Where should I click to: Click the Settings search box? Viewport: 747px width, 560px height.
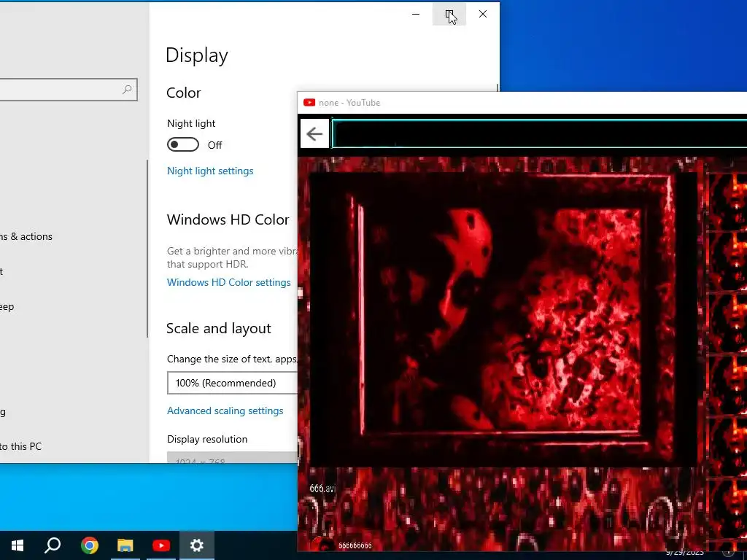[69, 90]
